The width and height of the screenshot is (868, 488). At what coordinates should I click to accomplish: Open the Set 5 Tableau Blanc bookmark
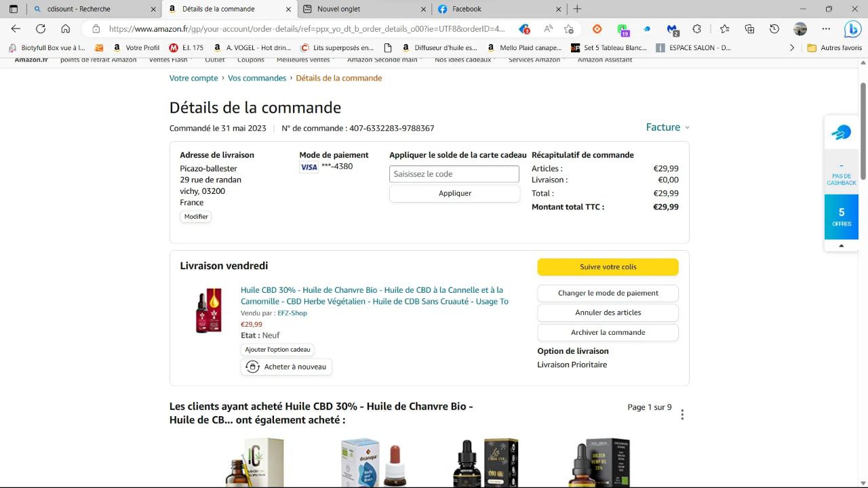click(x=608, y=48)
